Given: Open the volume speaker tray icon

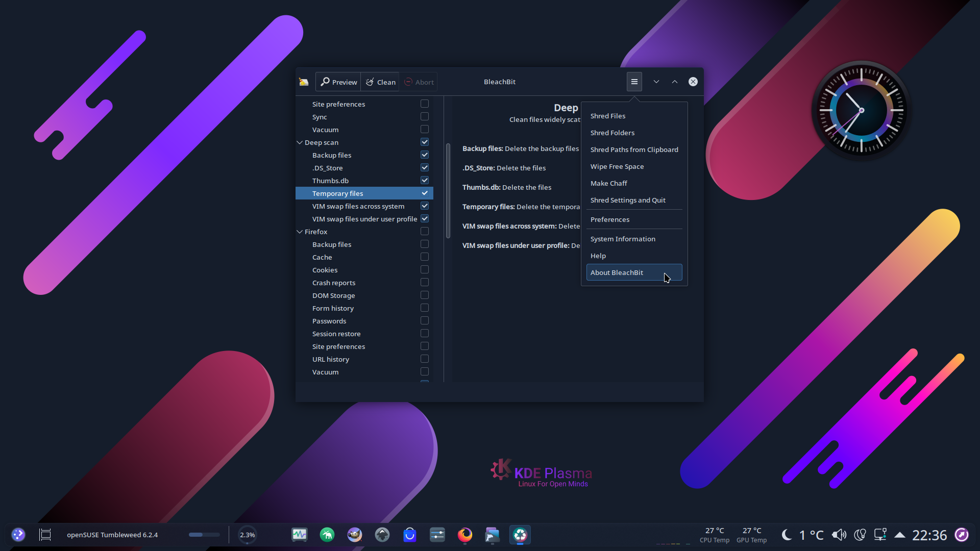Looking at the screenshot, I should tap(839, 535).
